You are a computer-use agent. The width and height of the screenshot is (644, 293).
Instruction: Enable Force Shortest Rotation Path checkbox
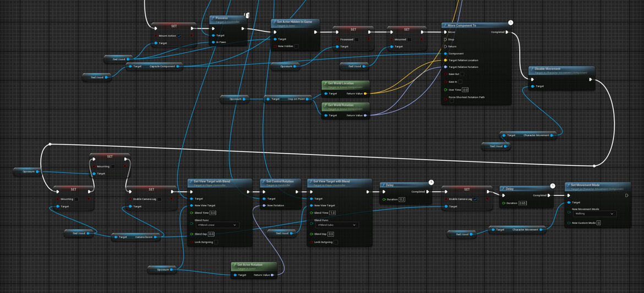pyautogui.click(x=451, y=101)
